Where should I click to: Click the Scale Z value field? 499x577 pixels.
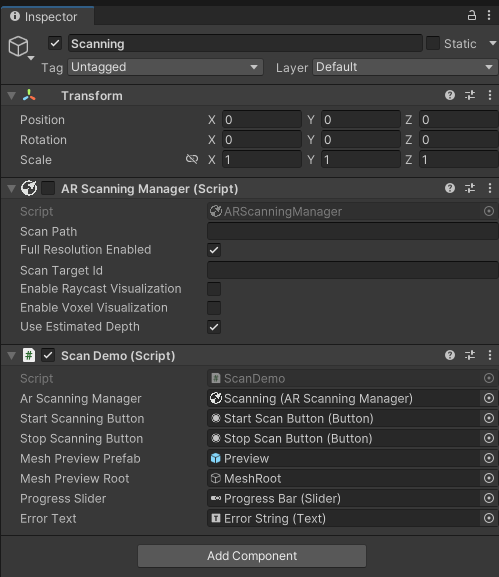[x=459, y=159]
